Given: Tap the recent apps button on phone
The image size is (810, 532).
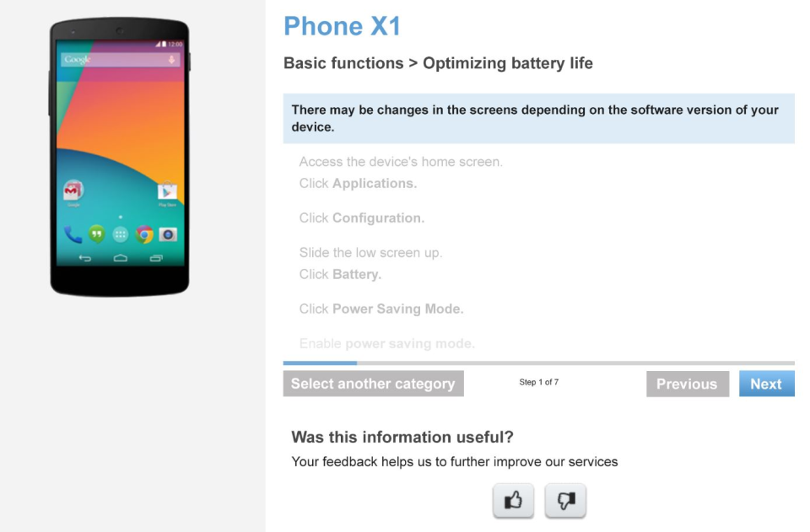Looking at the screenshot, I should pos(156,258).
